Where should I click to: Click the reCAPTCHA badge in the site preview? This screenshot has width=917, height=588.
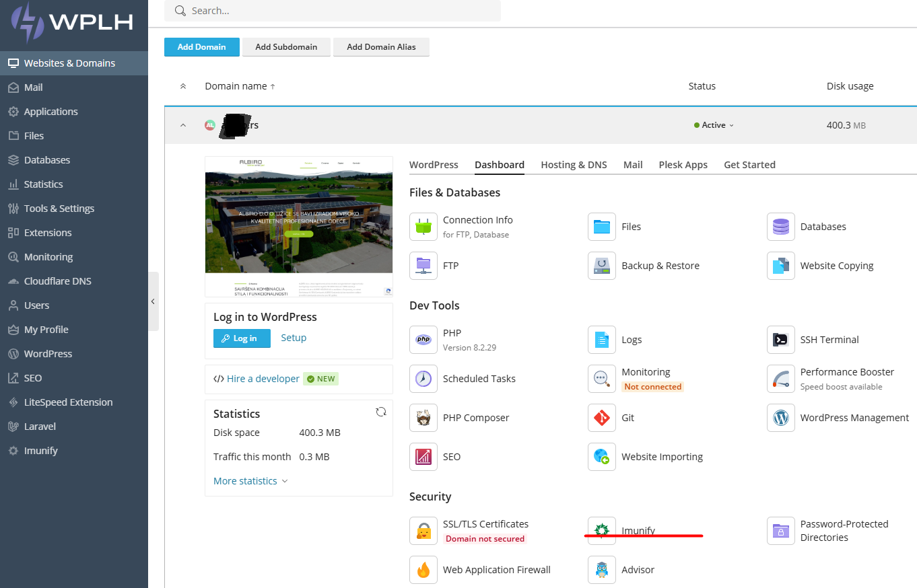click(x=388, y=291)
